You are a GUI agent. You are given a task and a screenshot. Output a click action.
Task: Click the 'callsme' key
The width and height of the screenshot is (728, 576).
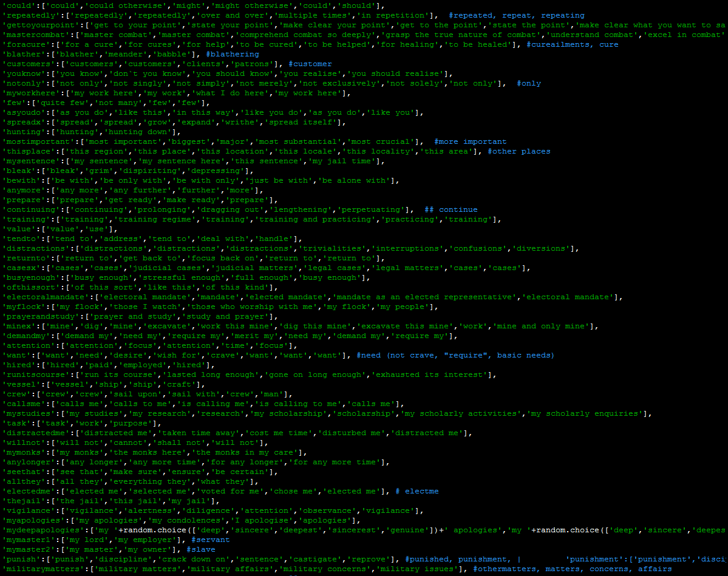[24, 404]
